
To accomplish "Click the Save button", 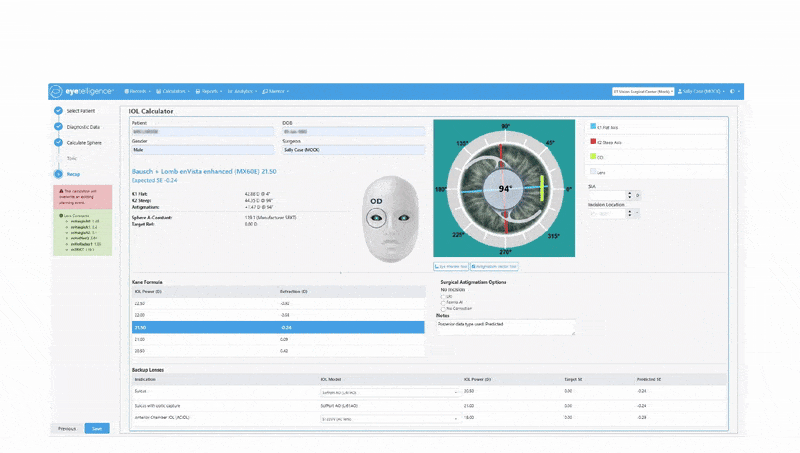I will click(x=97, y=428).
